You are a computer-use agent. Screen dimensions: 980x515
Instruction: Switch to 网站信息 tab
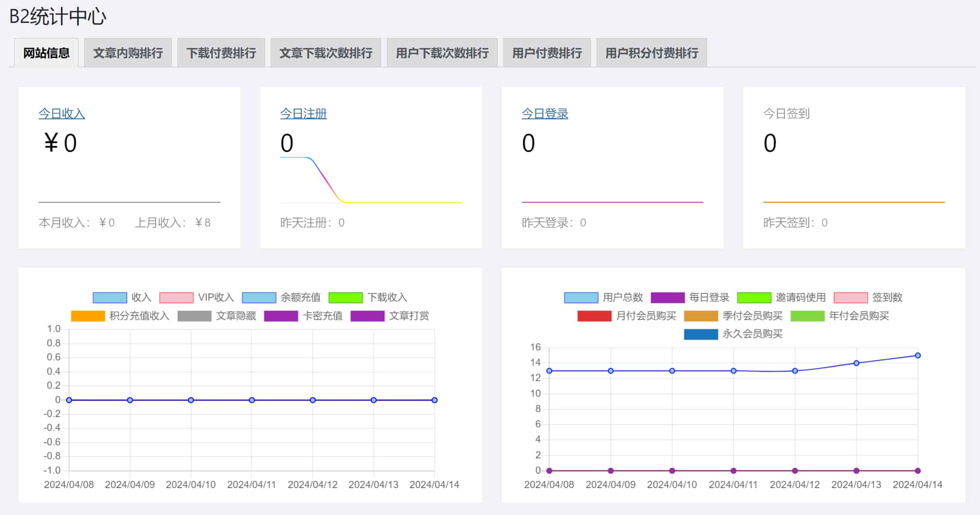pos(46,53)
